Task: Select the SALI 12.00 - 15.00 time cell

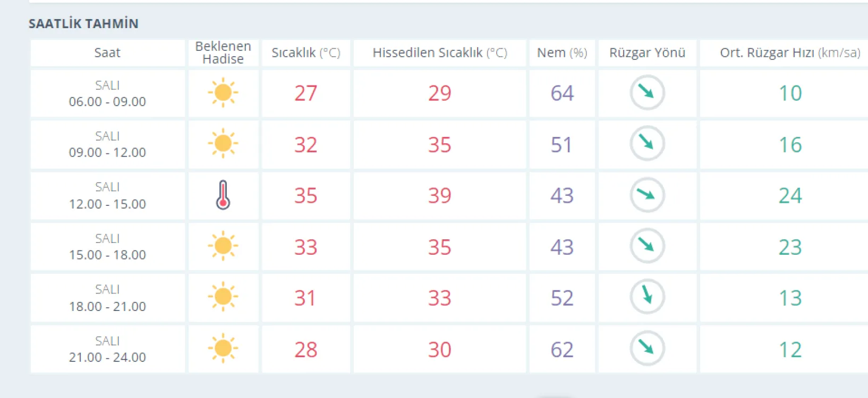Action: coord(107,195)
